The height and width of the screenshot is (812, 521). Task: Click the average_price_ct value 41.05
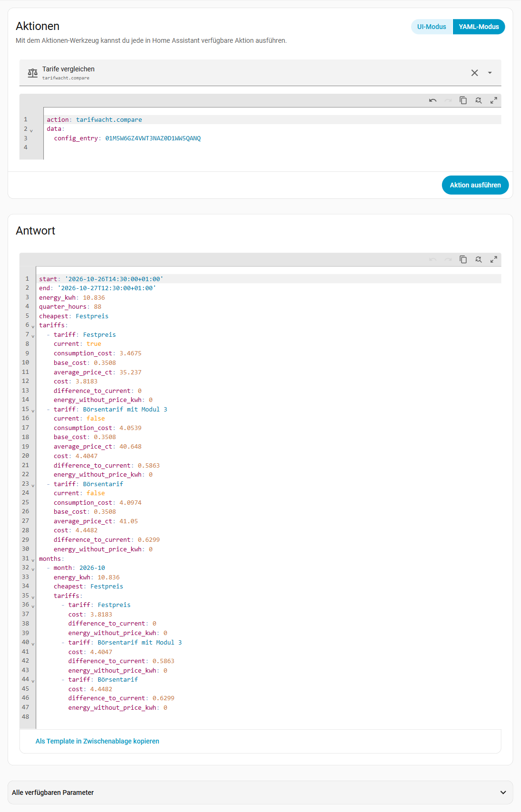pos(128,521)
